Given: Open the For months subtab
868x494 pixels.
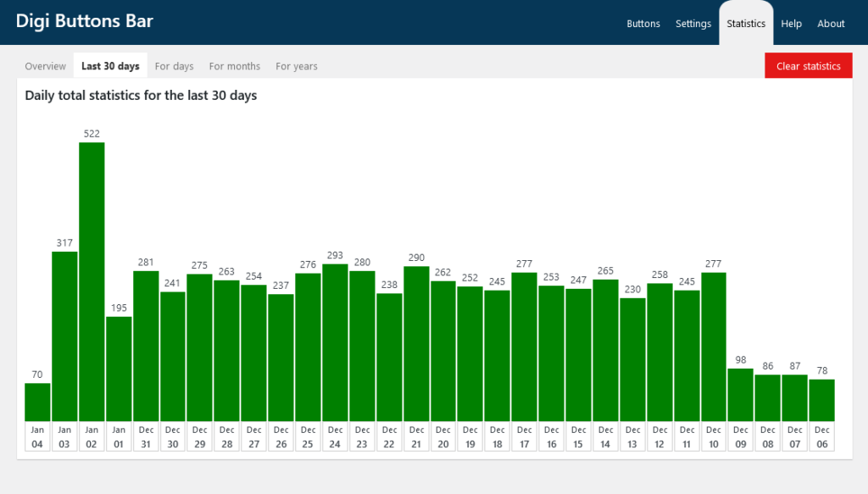Looking at the screenshot, I should click(235, 66).
